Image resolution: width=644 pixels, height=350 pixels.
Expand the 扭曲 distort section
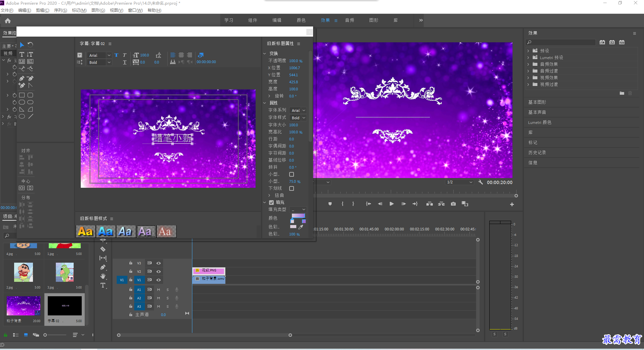point(269,195)
